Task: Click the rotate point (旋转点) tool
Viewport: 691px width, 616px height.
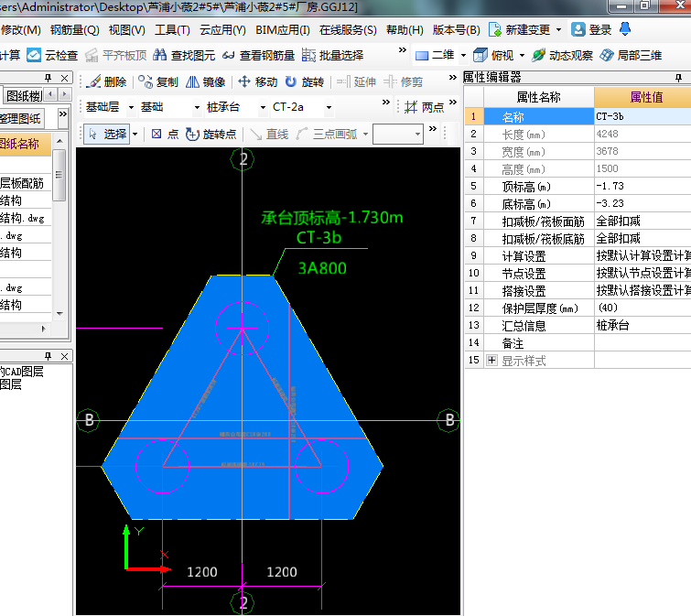Action: (x=211, y=134)
